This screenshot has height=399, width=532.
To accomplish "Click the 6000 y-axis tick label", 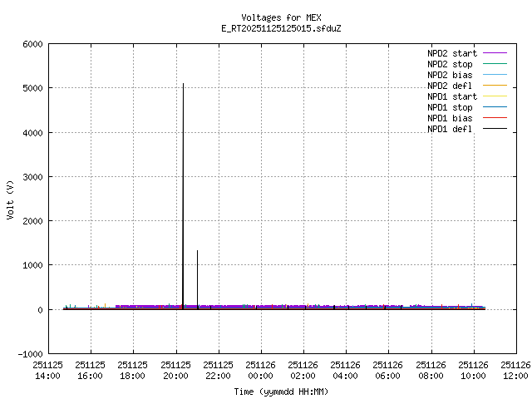I will coord(32,44).
